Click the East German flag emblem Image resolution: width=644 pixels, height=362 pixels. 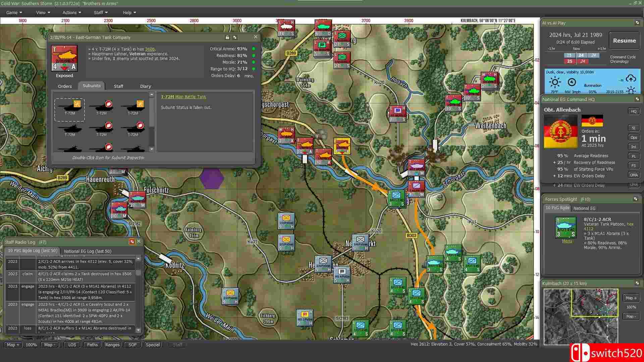click(560, 131)
